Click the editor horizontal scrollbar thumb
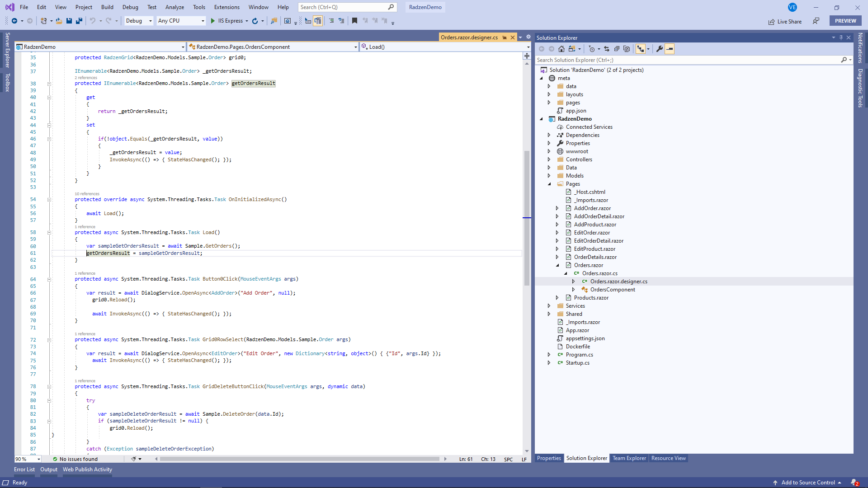This screenshot has height=488, width=868. 300,459
